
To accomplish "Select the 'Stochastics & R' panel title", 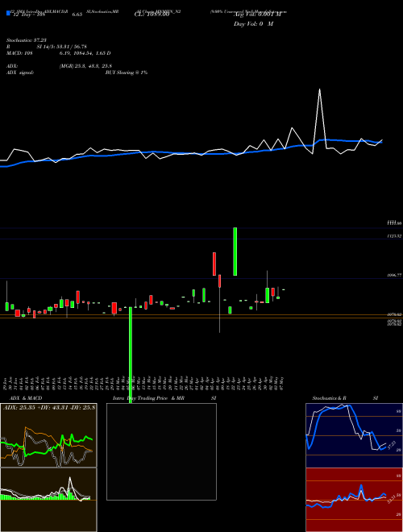I will 329,398.
